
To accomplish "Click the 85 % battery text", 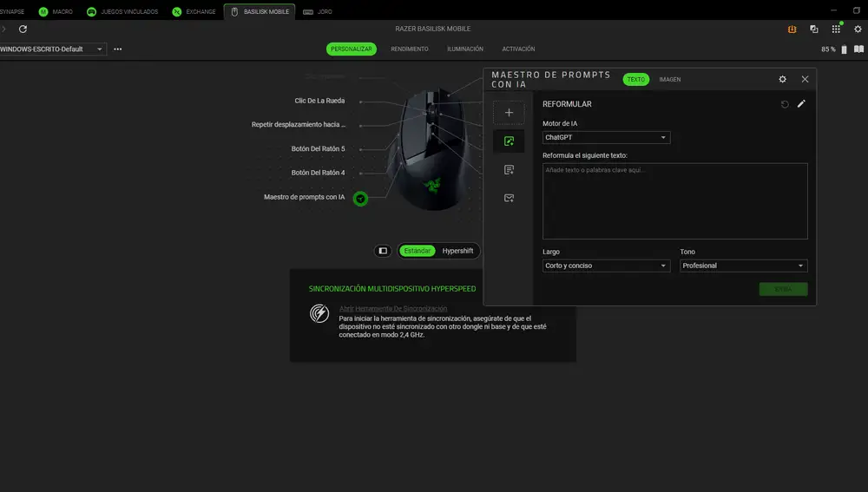I will click(828, 49).
